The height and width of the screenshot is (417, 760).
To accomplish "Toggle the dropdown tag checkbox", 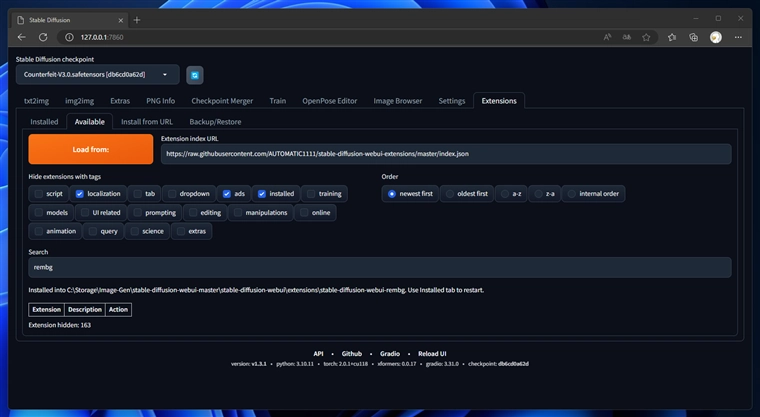I will (172, 194).
